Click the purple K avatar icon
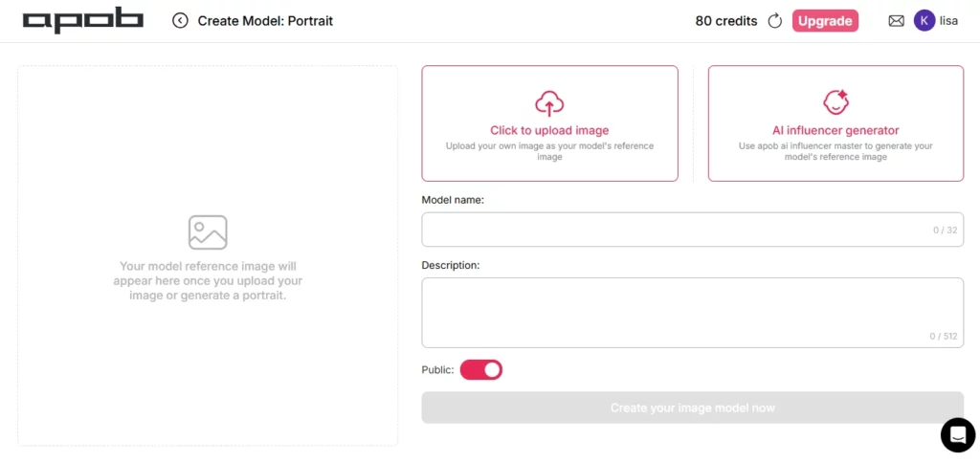980x462 pixels. click(x=924, y=20)
